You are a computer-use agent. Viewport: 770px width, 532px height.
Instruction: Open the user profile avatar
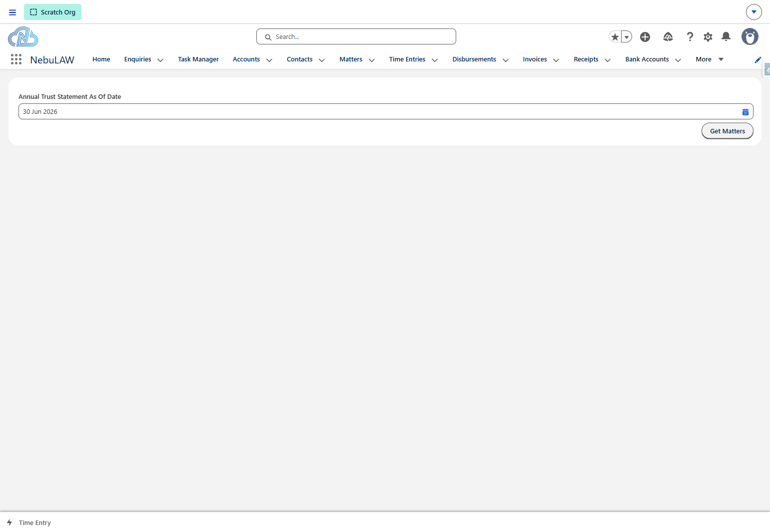pyautogui.click(x=750, y=36)
